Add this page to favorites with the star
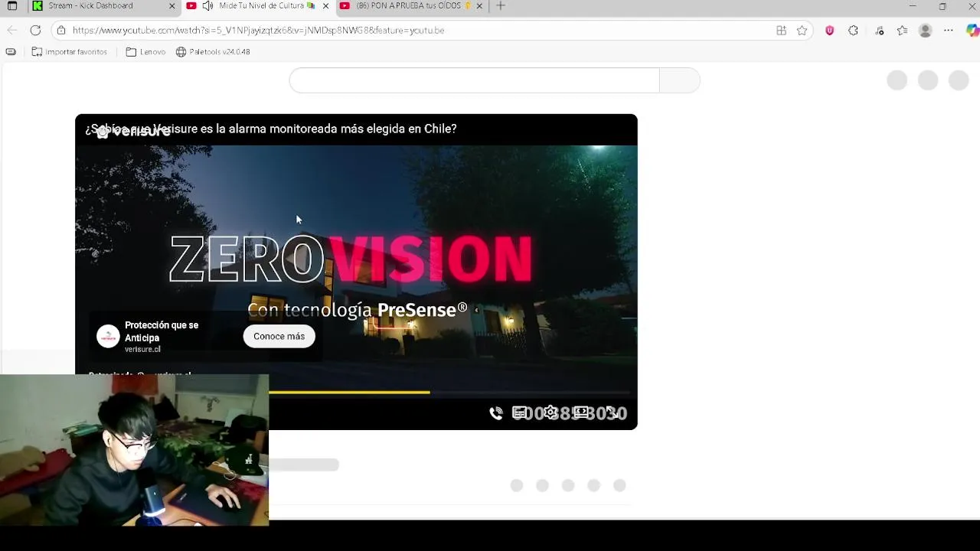 802,31
